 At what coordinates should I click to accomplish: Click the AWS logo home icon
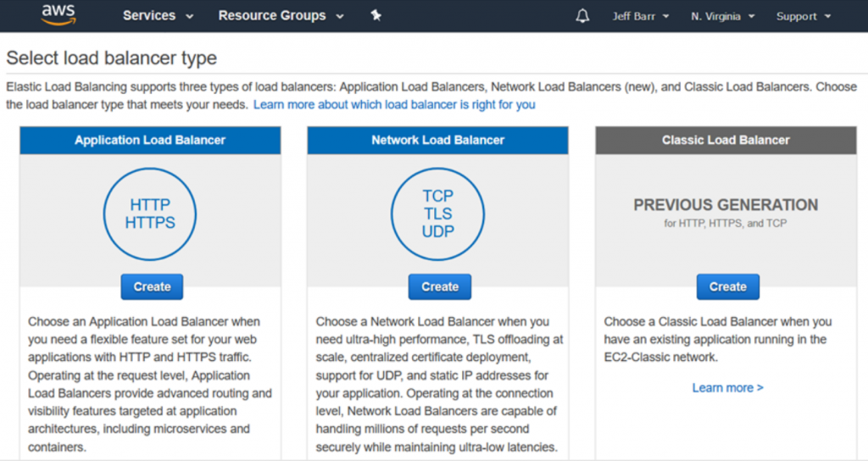tap(58, 15)
